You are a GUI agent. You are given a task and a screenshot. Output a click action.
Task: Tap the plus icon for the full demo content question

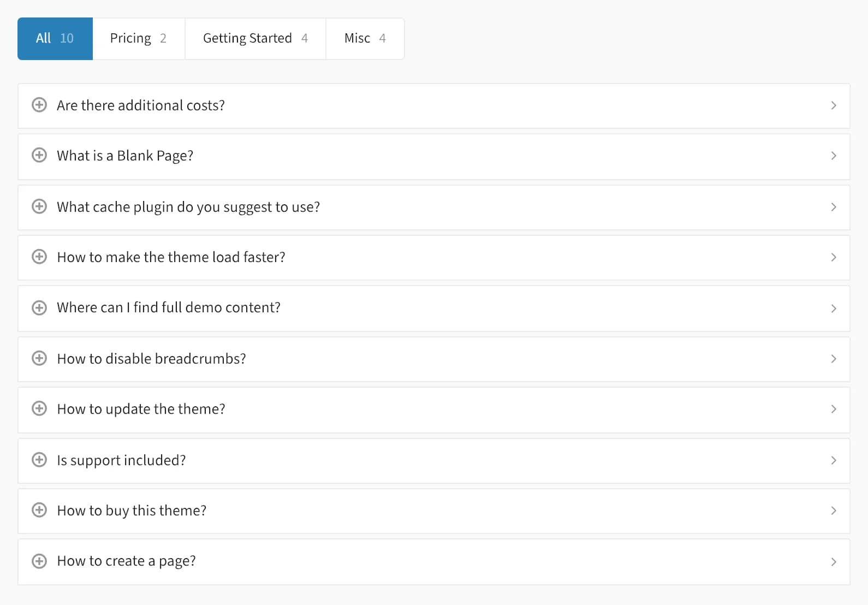[39, 308]
